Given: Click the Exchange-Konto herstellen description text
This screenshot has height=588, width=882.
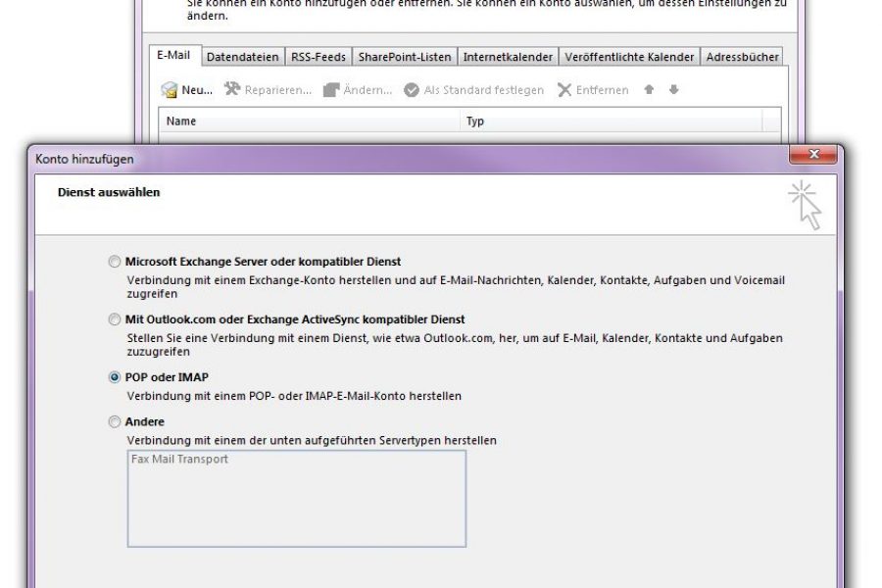Looking at the screenshot, I should click(456, 287).
